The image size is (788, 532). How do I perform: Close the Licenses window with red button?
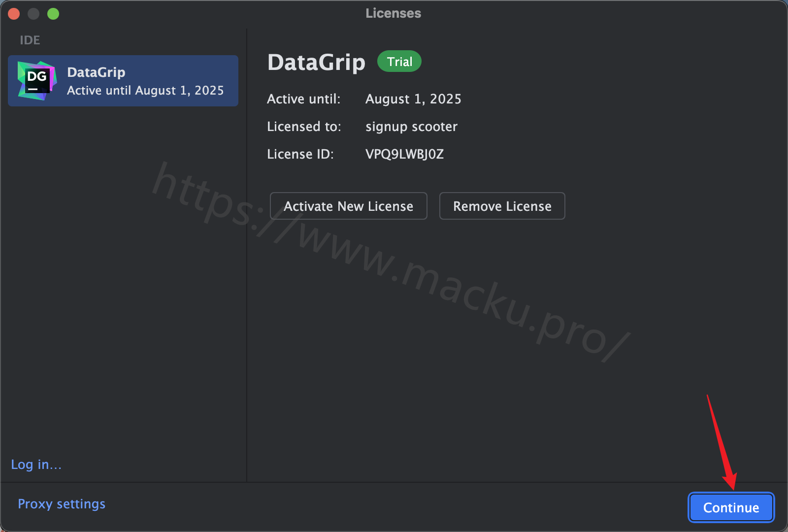(14, 14)
